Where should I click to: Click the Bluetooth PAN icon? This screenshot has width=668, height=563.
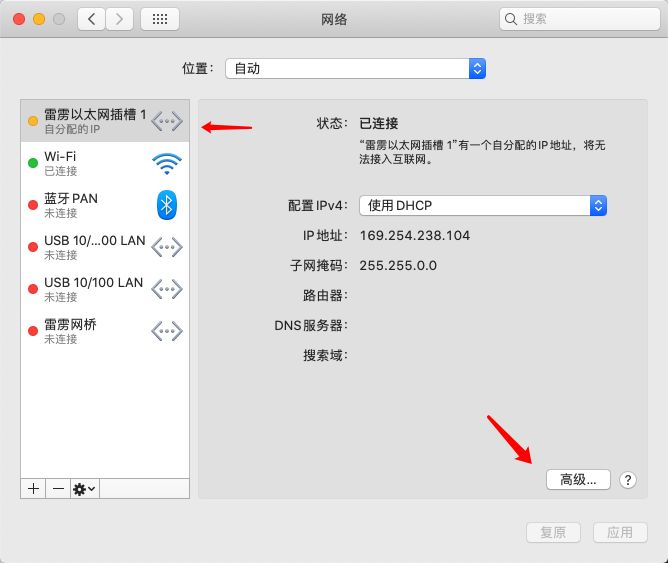pyautogui.click(x=167, y=205)
